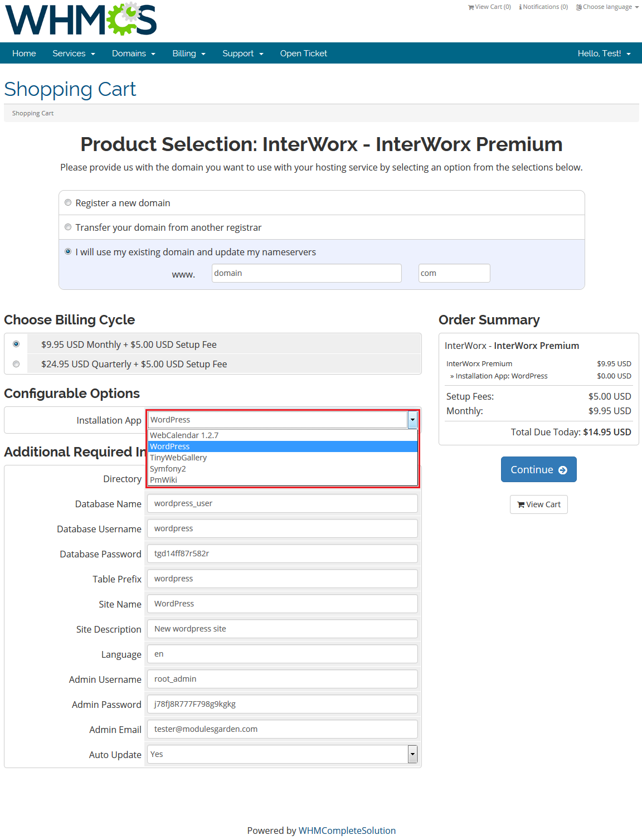Screen dimensions: 642x840
Task: Open the Auto Update dropdown
Action: pyautogui.click(x=282, y=754)
